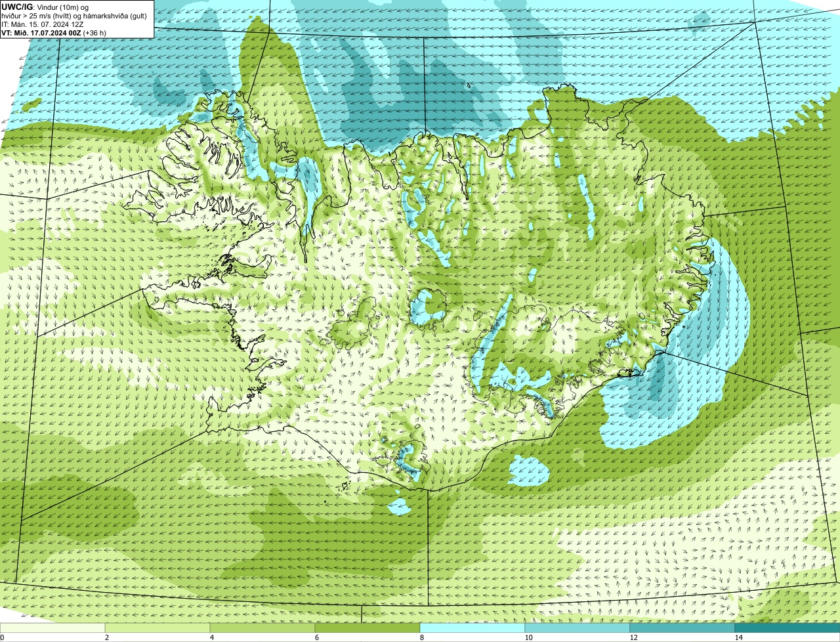Click the teal 12–14 m/s legend swatch
840x642 pixels.
point(682,628)
